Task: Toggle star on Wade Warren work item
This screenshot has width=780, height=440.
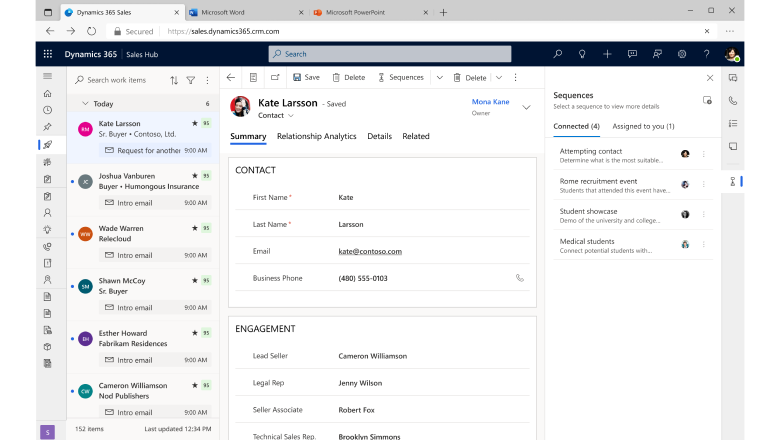Action: click(195, 228)
